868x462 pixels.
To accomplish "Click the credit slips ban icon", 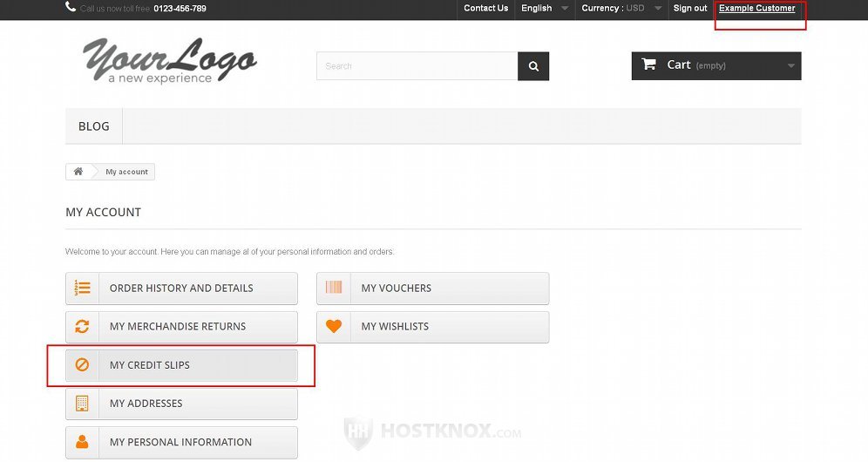I will (83, 365).
